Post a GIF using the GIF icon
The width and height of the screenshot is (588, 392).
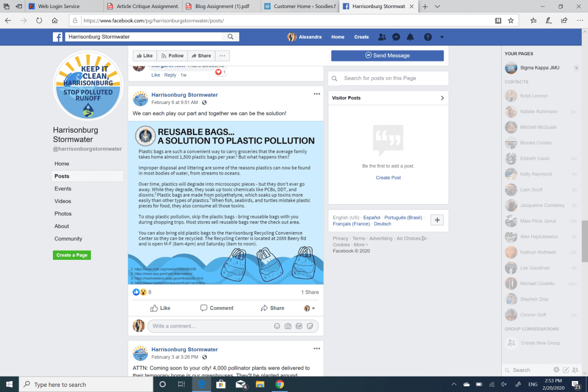[x=299, y=326]
